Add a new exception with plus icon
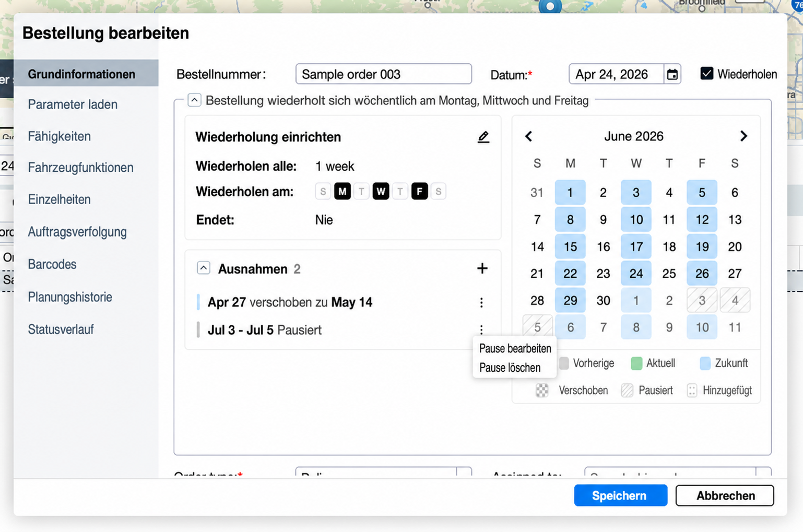 (x=482, y=268)
